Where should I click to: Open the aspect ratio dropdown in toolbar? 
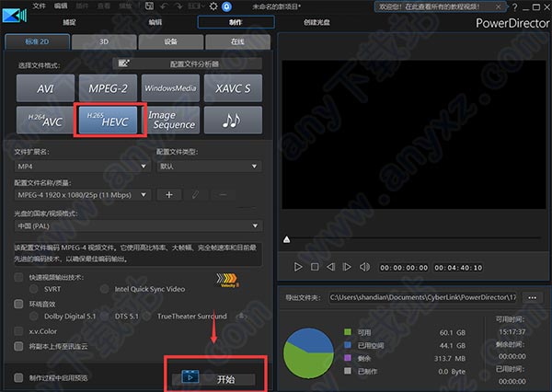pos(196,6)
